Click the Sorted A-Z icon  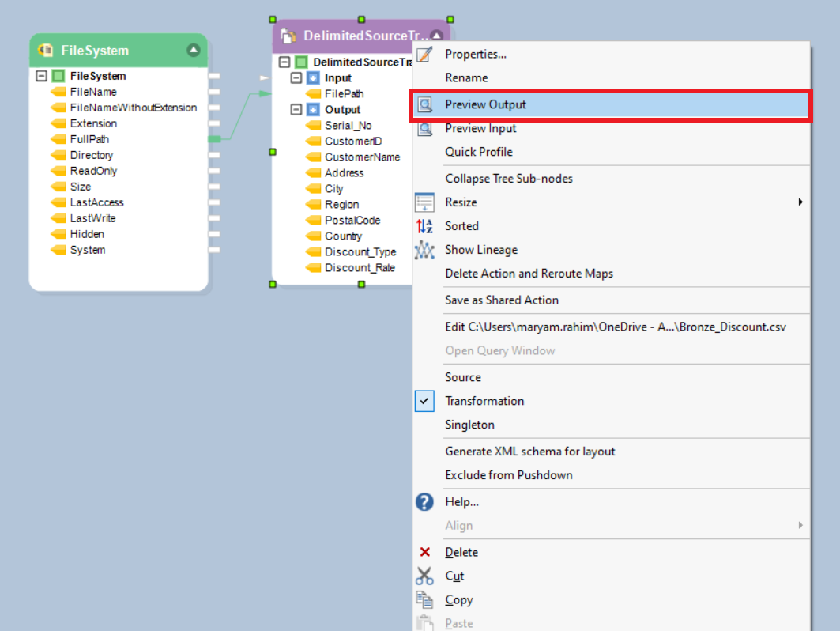425,226
